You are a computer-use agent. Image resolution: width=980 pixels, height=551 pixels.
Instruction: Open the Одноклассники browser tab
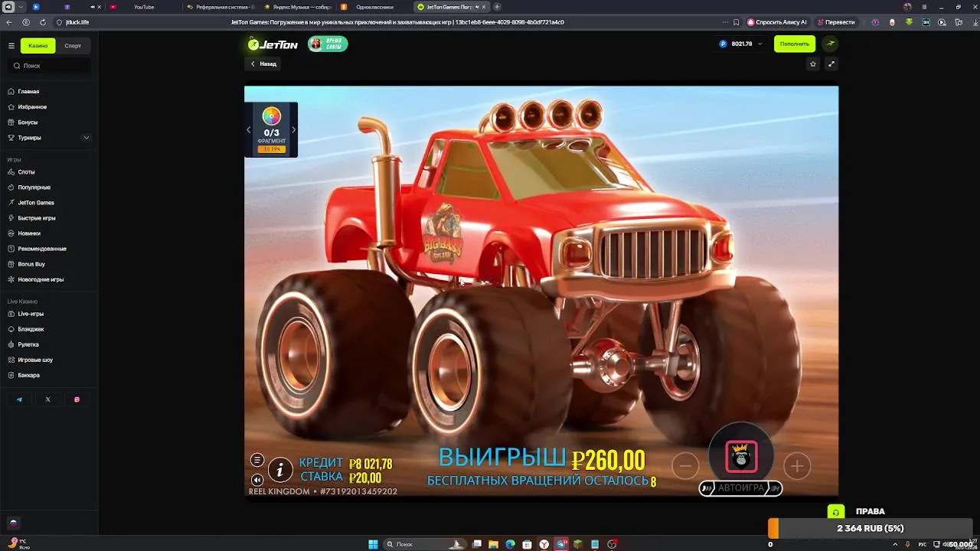click(374, 7)
